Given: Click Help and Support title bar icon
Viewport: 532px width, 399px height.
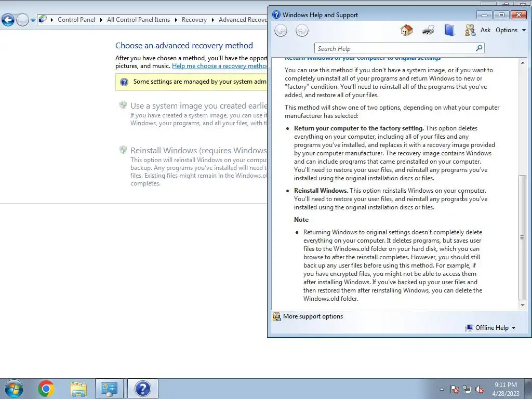Looking at the screenshot, I should click(276, 15).
